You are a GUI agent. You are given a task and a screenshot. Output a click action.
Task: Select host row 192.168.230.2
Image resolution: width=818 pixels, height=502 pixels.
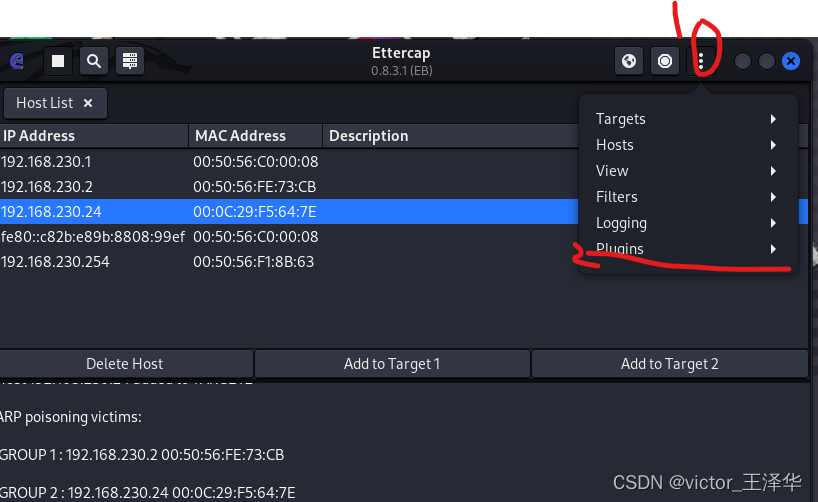click(x=90, y=186)
